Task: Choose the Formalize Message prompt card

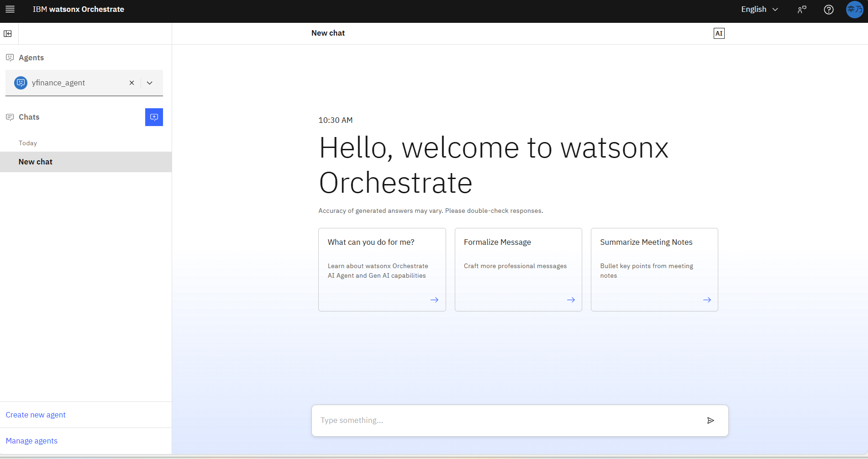Action: pyautogui.click(x=518, y=269)
